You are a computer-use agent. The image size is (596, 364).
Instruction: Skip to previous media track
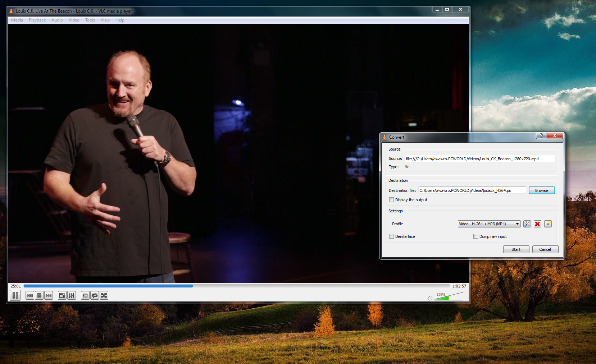tap(30, 295)
